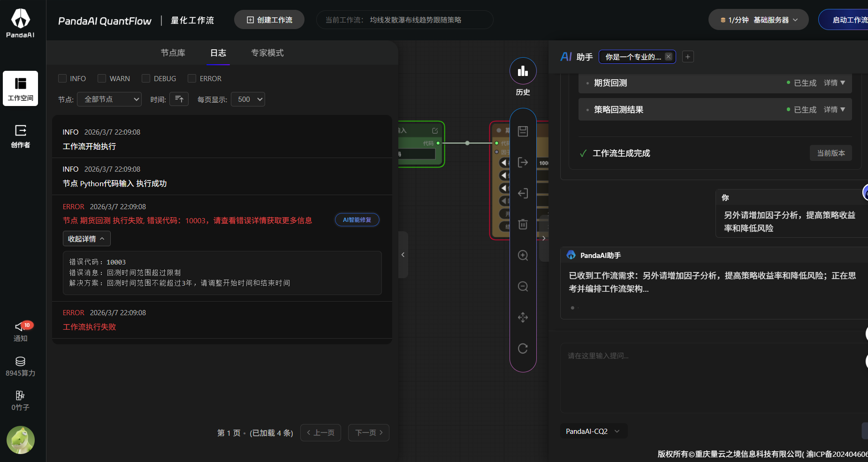This screenshot has height=462, width=868.
Task: Collapse error details with 收起详情
Action: click(x=87, y=239)
